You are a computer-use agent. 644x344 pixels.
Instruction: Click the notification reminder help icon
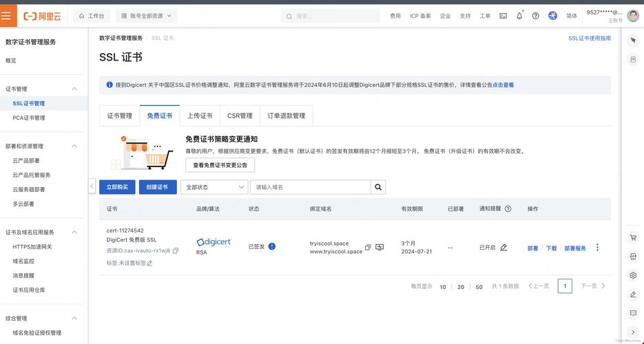click(508, 208)
